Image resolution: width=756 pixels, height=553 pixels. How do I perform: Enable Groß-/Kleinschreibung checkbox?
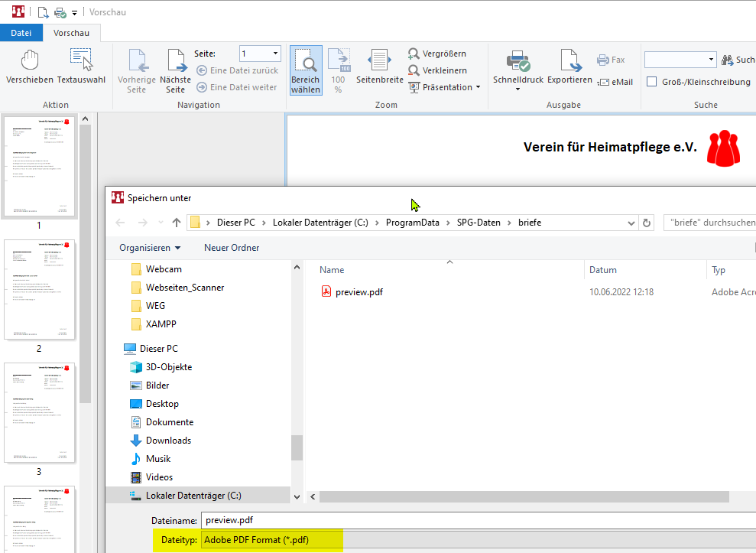click(x=652, y=82)
